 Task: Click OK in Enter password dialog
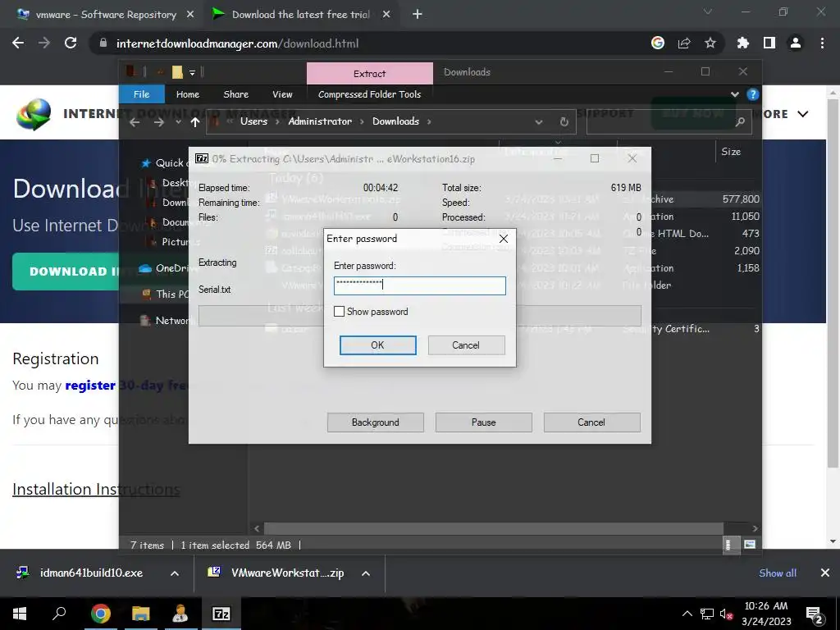[x=377, y=345]
